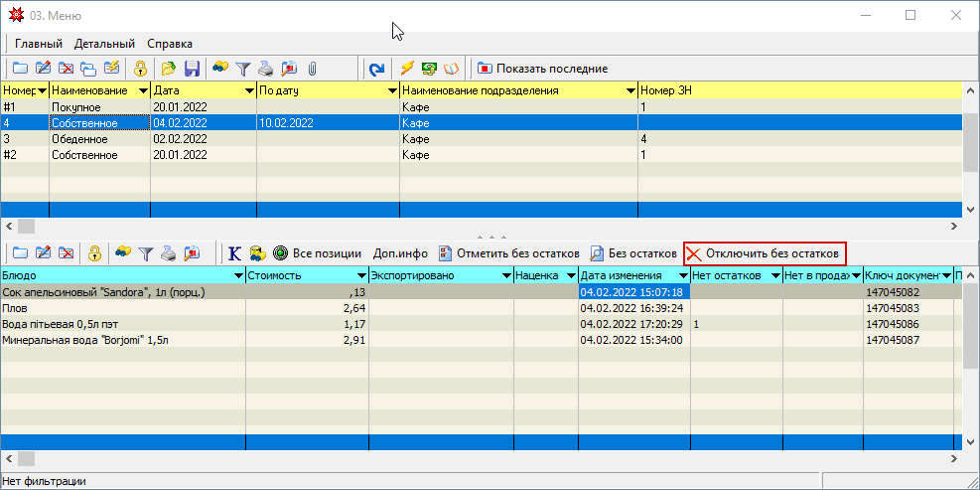
Task: Click funnel filter icon in top toolbar
Action: [x=242, y=69]
